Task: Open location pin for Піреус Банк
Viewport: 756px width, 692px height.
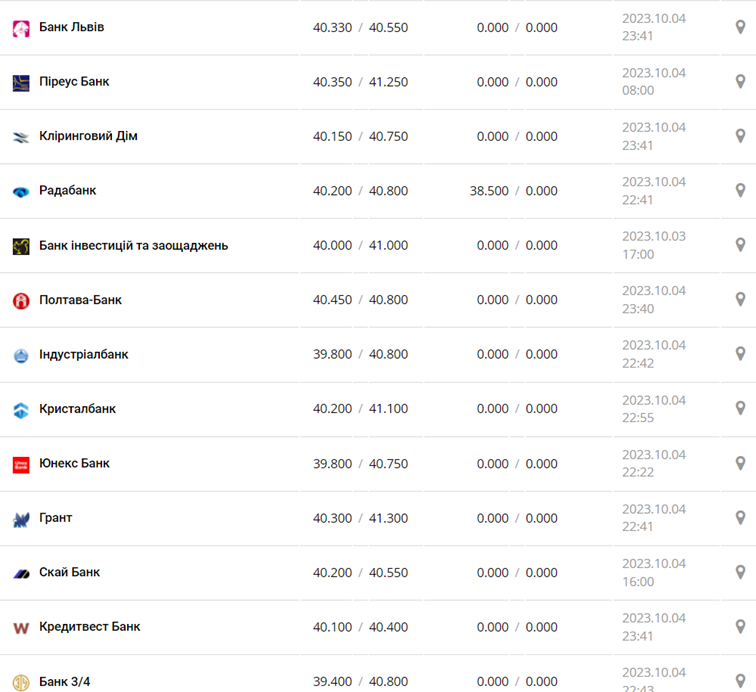Action: click(x=741, y=81)
